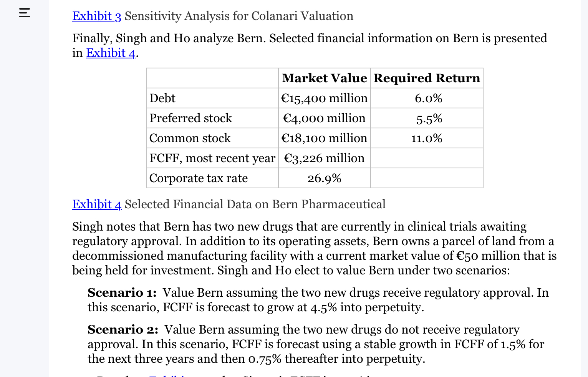Open the Exhibit 4 link in the paragraph

click(x=110, y=53)
